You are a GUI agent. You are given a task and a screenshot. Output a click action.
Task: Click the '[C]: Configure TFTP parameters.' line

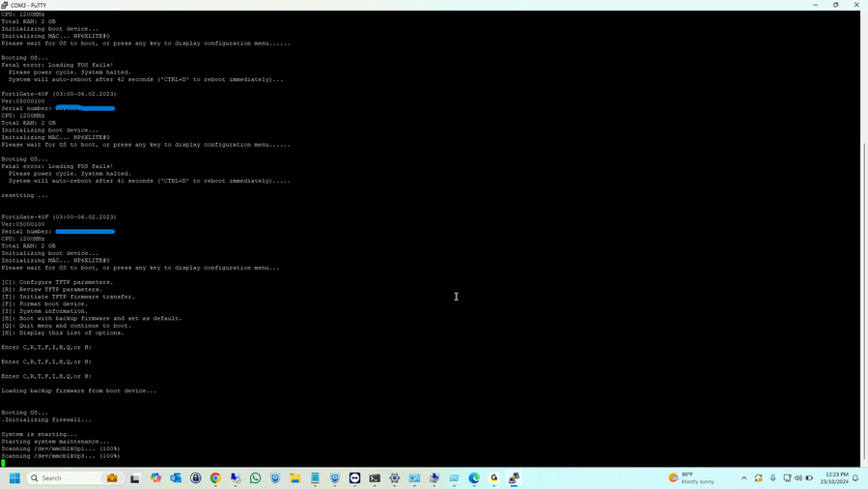coord(57,282)
